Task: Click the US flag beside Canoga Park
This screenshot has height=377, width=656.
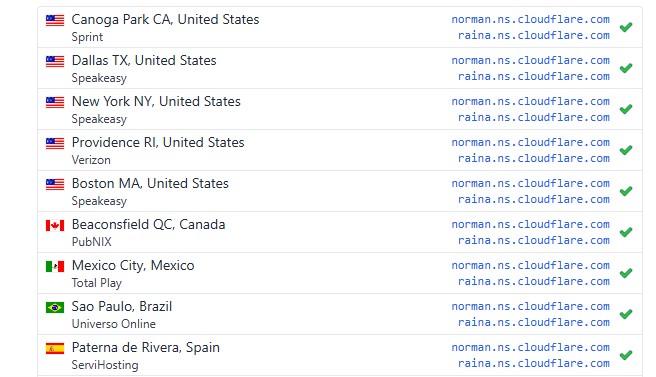Action: tap(55, 21)
